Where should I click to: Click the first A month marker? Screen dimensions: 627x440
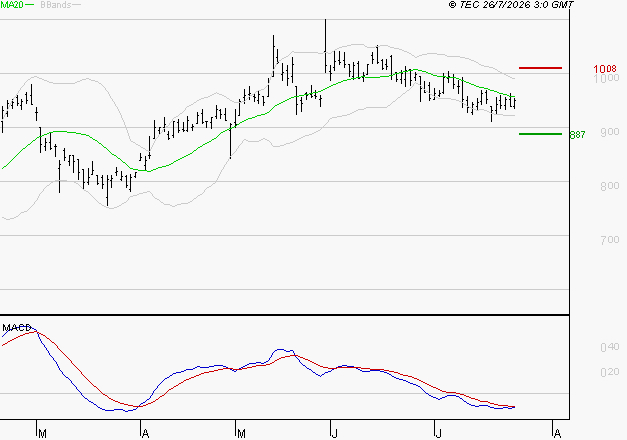pos(146,433)
